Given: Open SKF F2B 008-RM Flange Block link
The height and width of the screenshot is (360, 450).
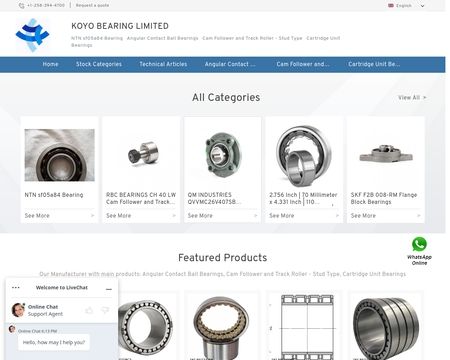Looking at the screenshot, I should point(384,198).
